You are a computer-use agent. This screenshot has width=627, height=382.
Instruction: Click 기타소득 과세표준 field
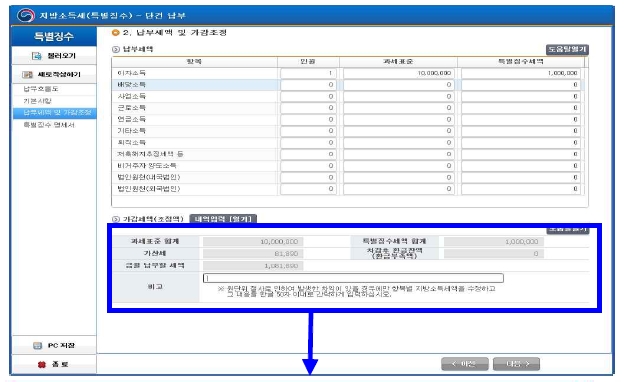399,131
